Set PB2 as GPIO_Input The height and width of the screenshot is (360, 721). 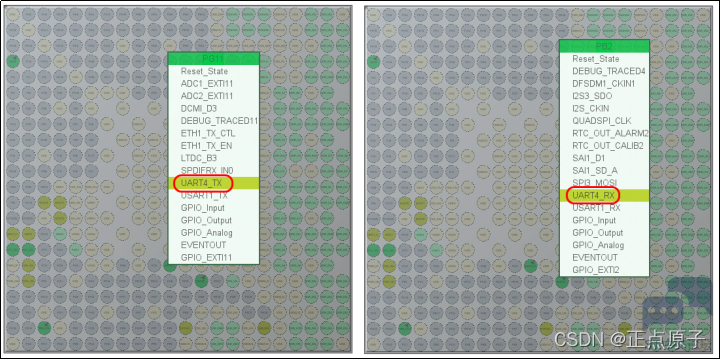pyautogui.click(x=604, y=220)
